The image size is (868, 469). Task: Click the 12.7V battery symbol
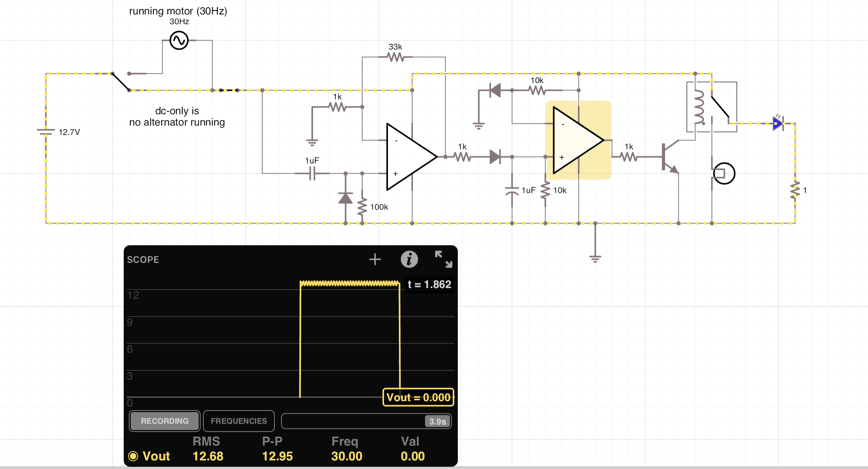tap(46, 132)
